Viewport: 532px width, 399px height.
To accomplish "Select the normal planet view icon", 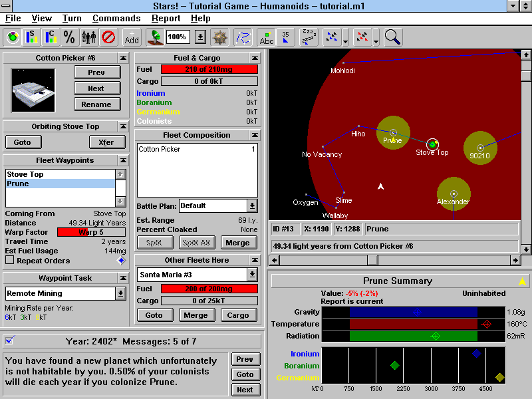I will (13, 37).
